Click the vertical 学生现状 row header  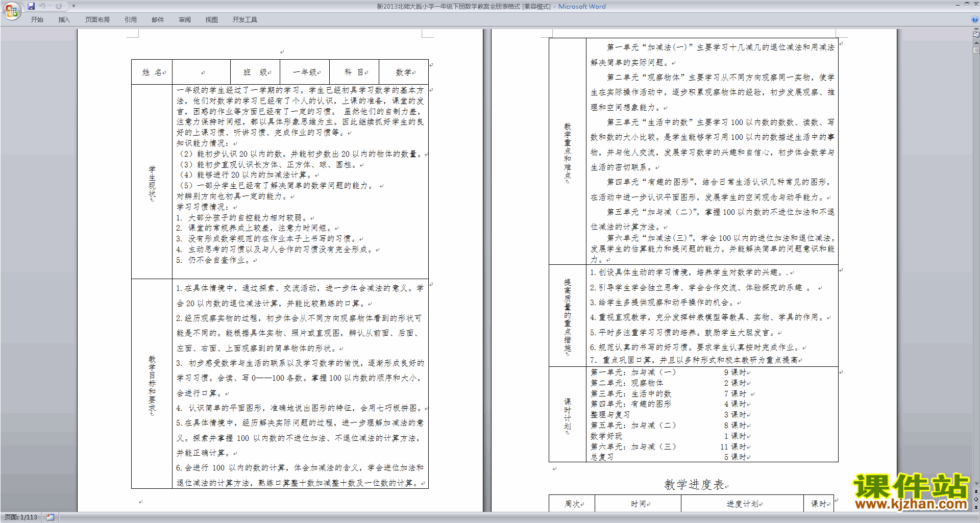[152, 182]
